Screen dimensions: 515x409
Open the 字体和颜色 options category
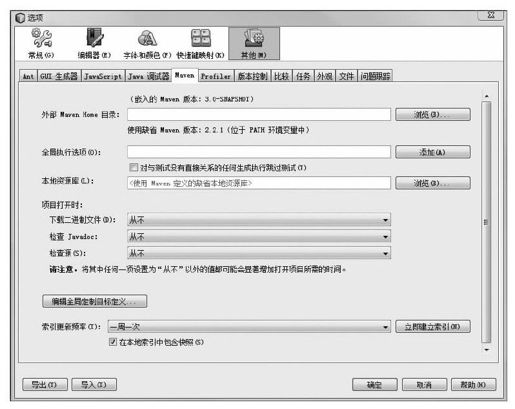pos(147,44)
